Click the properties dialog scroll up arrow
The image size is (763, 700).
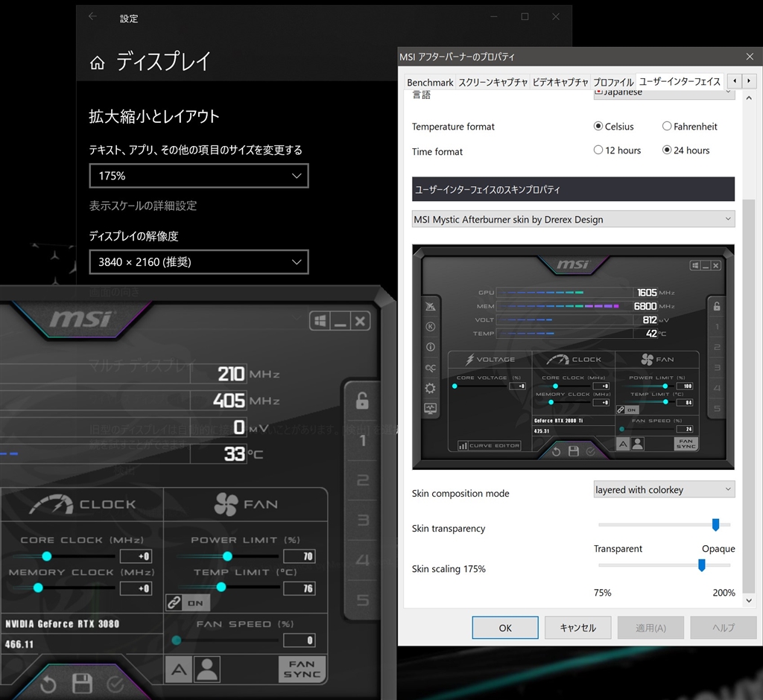(749, 98)
